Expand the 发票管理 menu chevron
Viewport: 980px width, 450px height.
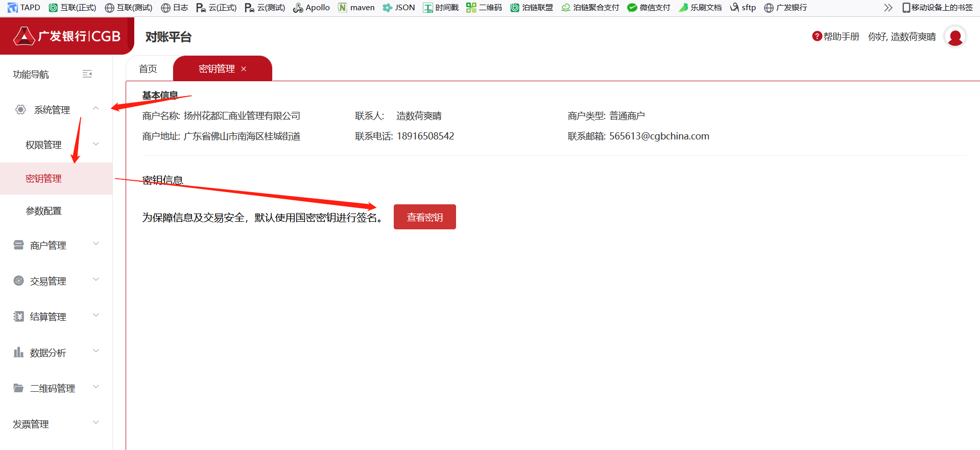(95, 423)
